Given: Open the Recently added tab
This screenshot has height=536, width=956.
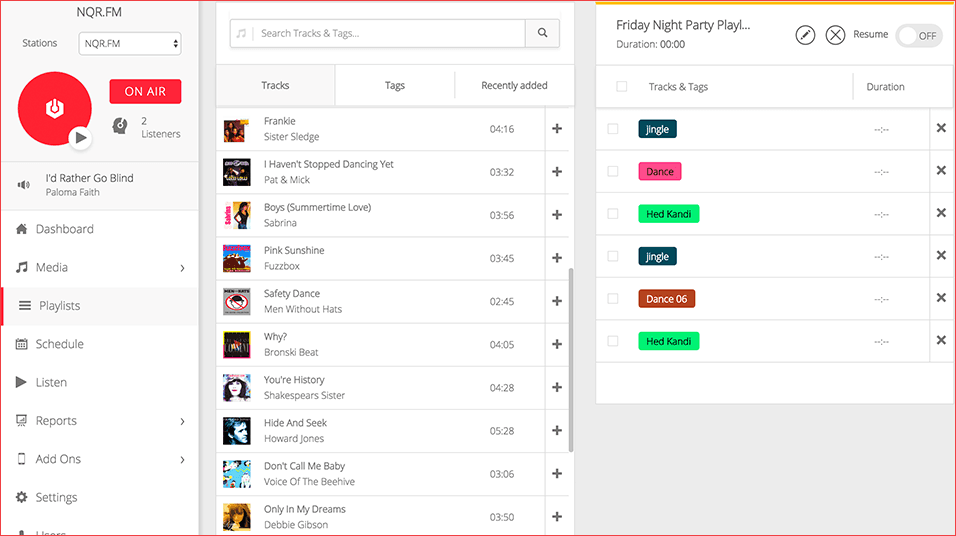Looking at the screenshot, I should click(514, 86).
